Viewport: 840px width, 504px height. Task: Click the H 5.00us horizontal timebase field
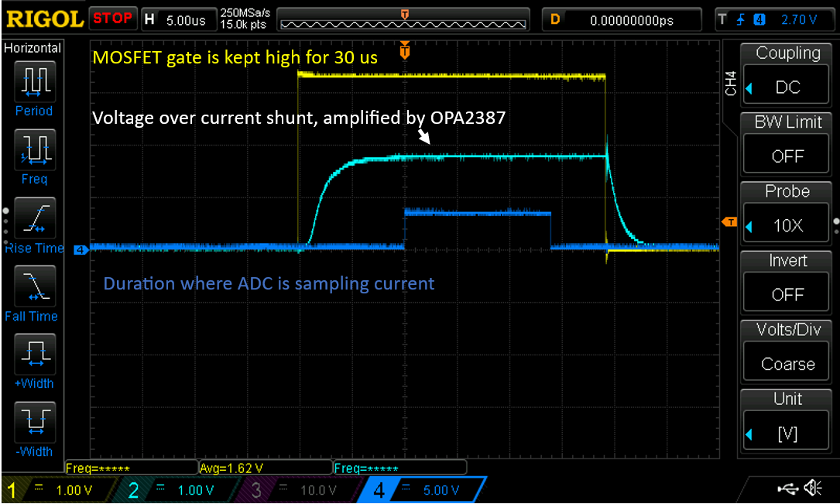tap(177, 20)
